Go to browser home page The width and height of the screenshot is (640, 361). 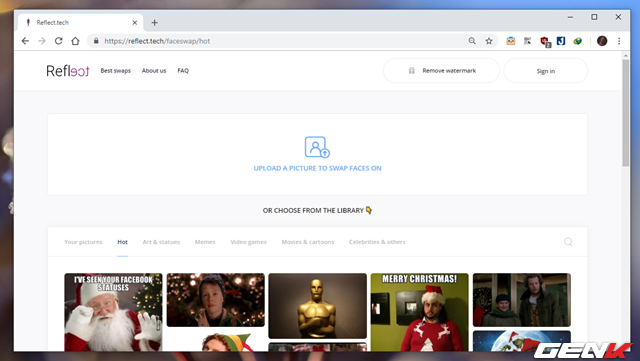75,41
